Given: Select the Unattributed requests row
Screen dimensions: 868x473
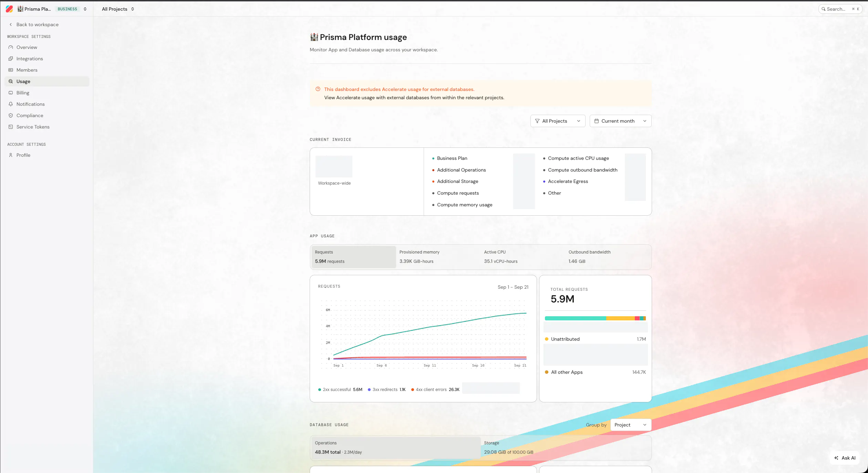Looking at the screenshot, I should coord(596,339).
